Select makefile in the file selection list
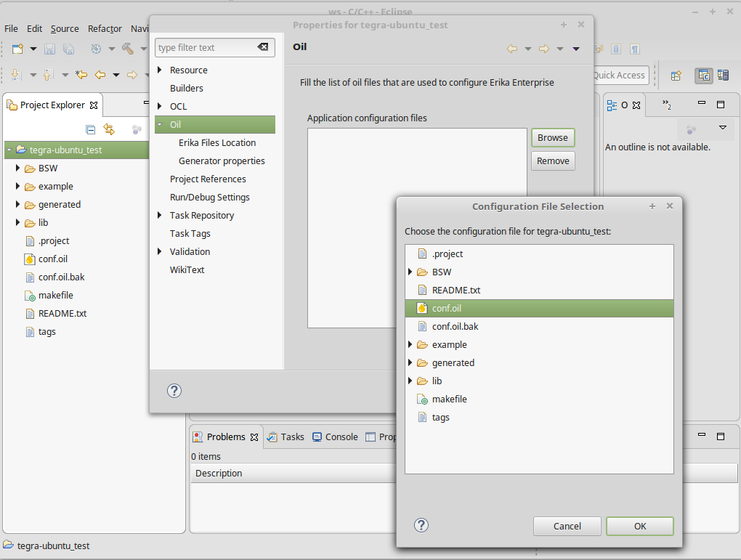This screenshot has height=560, width=741. click(x=539, y=399)
